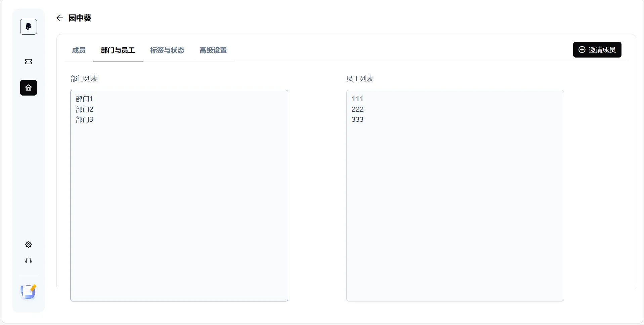Place cursor on the 333 line
Image resolution: width=644 pixels, height=325 pixels.
358,119
